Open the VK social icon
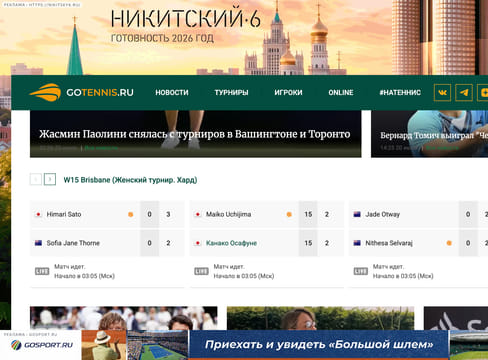 click(x=442, y=92)
